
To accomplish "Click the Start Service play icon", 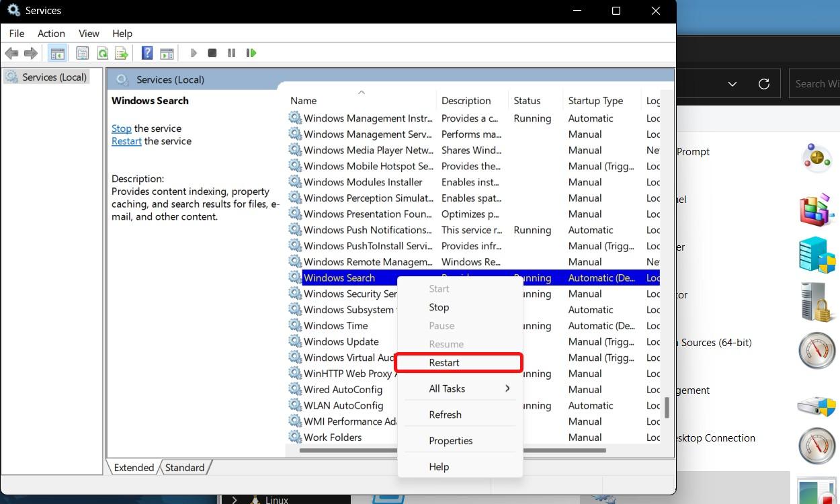I will pyautogui.click(x=194, y=53).
